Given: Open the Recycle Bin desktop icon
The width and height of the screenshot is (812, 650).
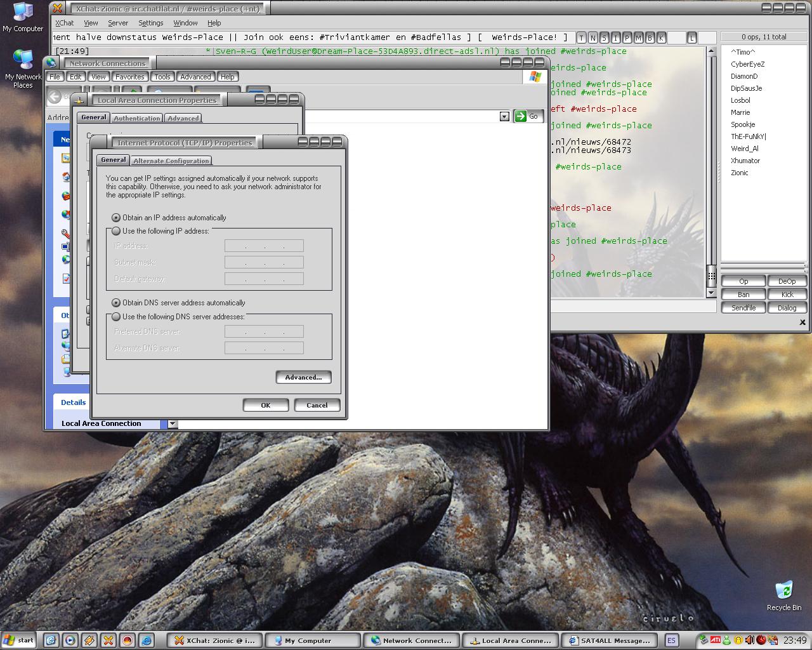Looking at the screenshot, I should pyautogui.click(x=784, y=595).
